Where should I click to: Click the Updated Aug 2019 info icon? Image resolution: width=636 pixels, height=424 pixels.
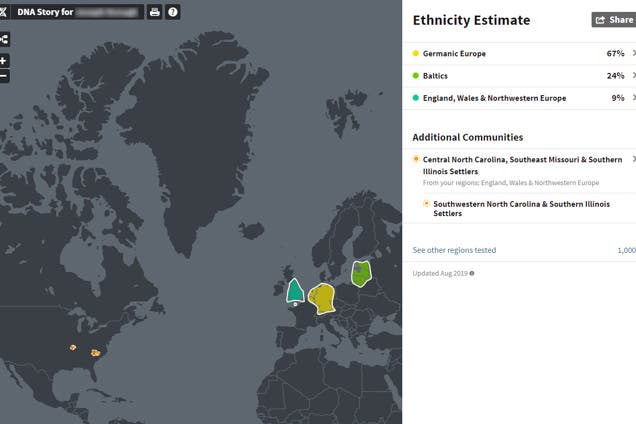click(472, 273)
